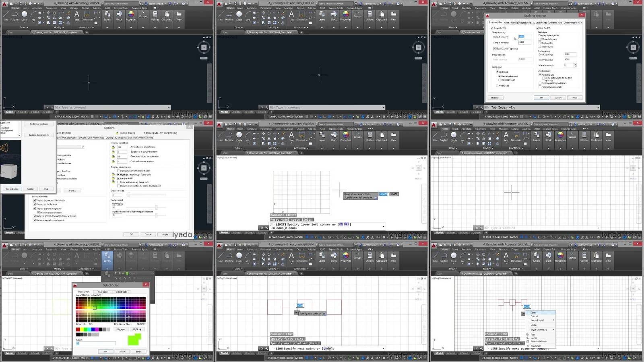Expand the Modify panel in the LIMITS command view

(273, 148)
